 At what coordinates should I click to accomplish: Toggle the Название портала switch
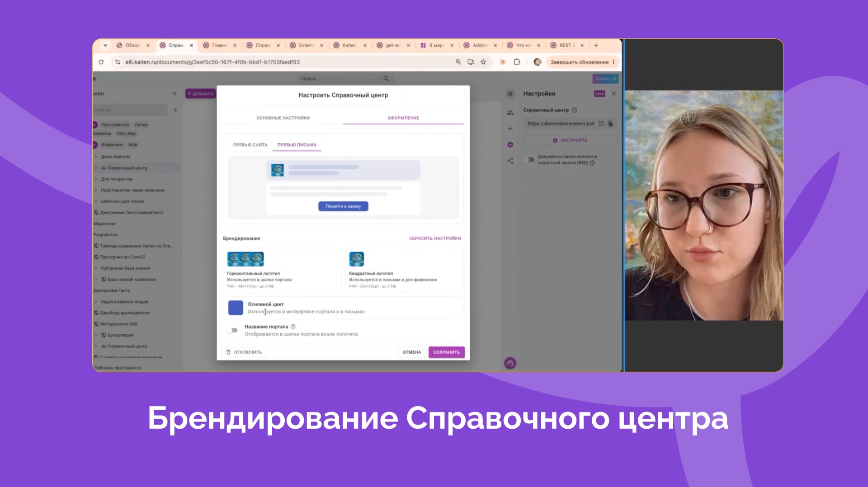[232, 330]
